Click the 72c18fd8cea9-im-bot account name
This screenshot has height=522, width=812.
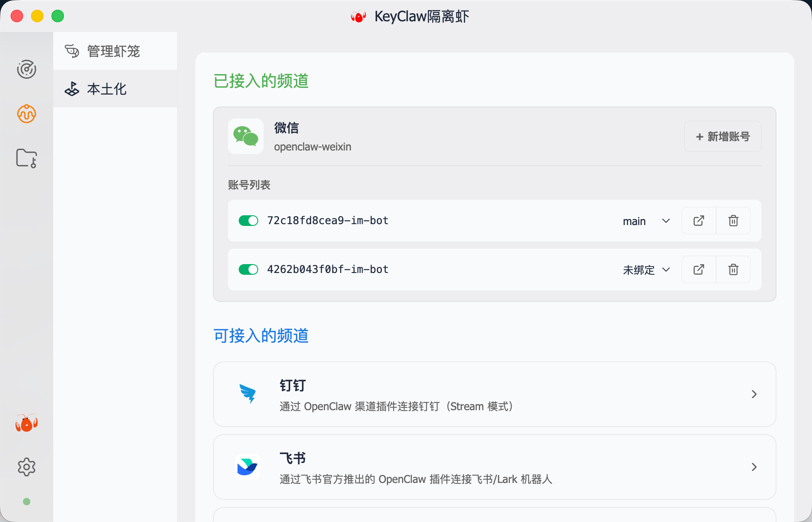[328, 221]
